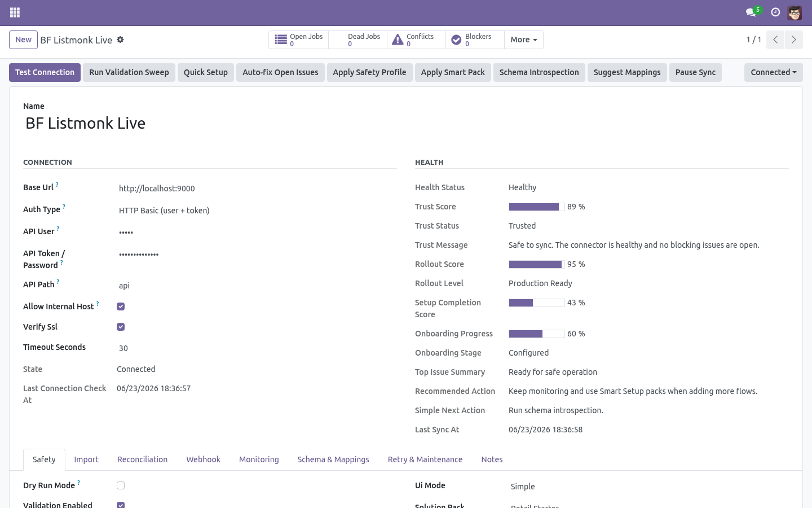Pause Sync for this connector

(x=695, y=72)
